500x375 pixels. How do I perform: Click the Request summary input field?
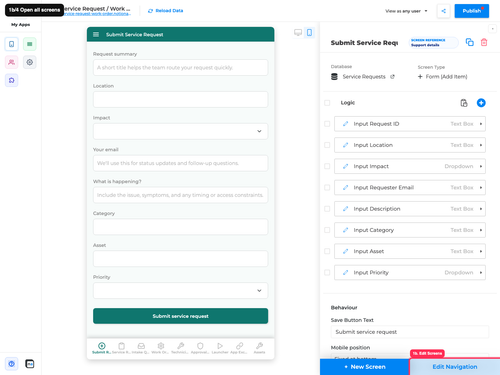tap(180, 68)
